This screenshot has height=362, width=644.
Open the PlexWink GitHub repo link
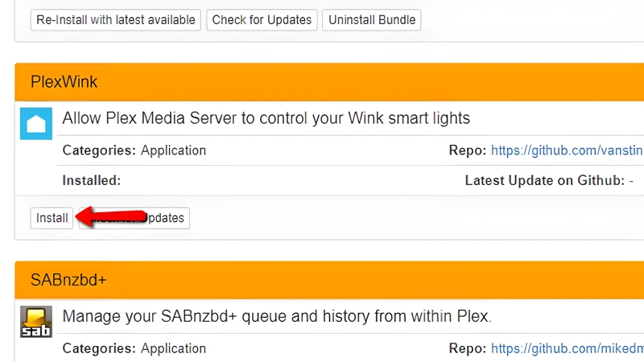click(x=568, y=150)
